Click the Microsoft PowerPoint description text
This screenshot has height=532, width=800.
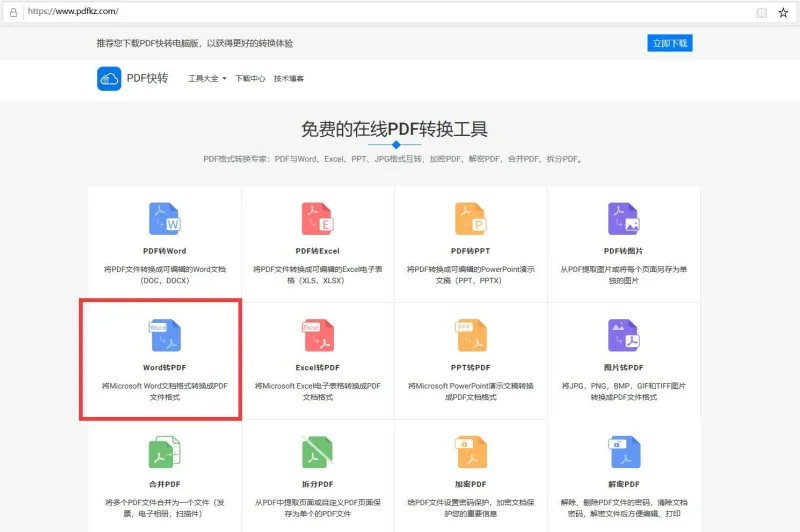coord(470,392)
